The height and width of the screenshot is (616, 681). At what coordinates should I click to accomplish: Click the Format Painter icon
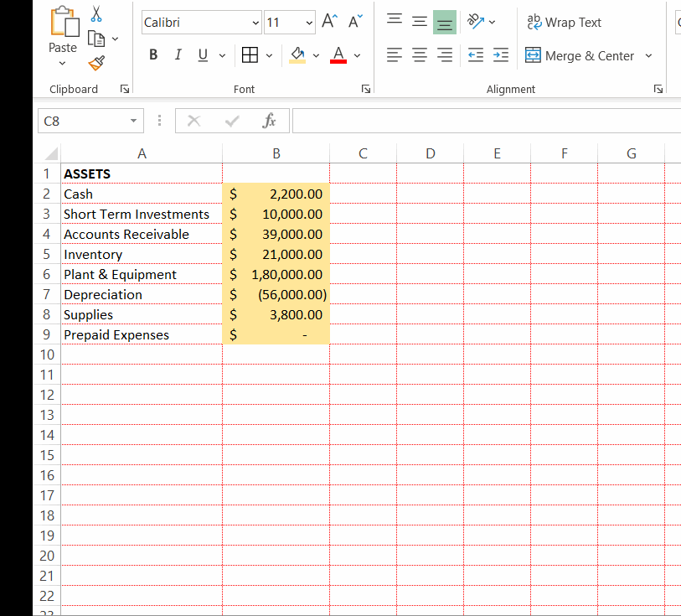[95, 63]
